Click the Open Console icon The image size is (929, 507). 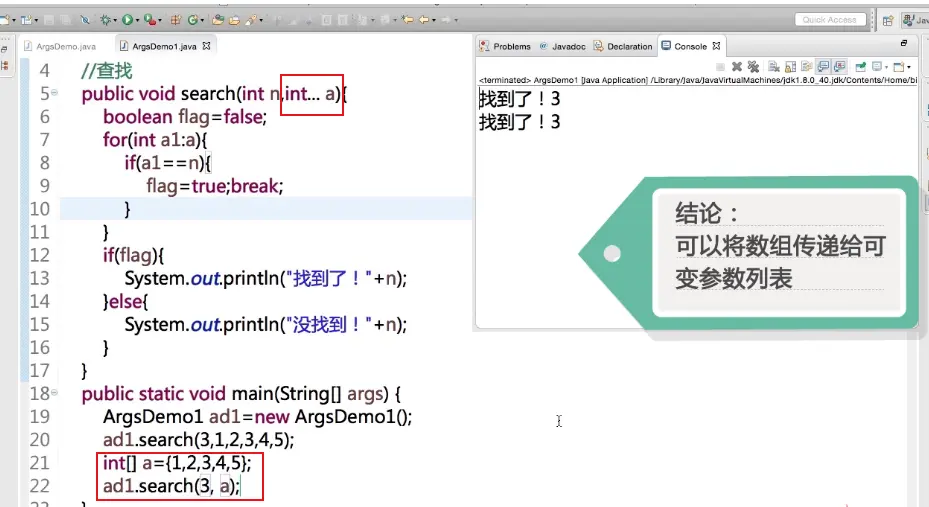coord(898,67)
